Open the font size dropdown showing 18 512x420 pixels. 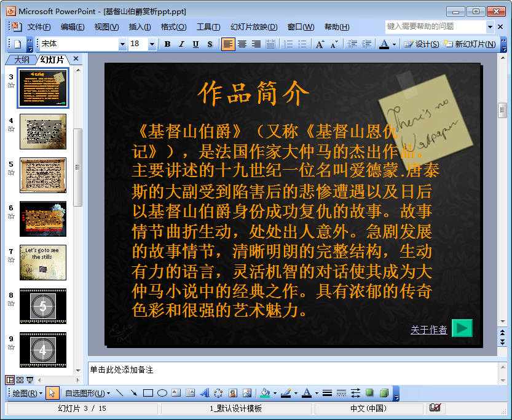[152, 44]
